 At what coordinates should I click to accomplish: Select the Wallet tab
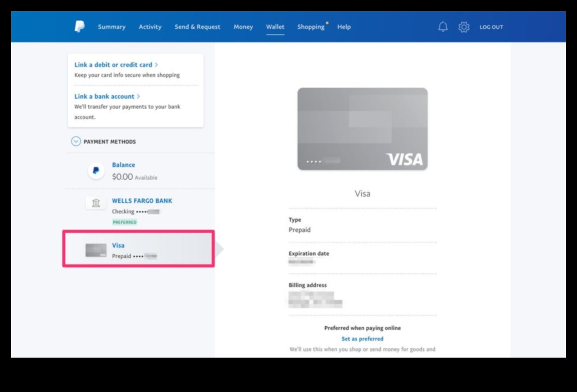coord(275,27)
